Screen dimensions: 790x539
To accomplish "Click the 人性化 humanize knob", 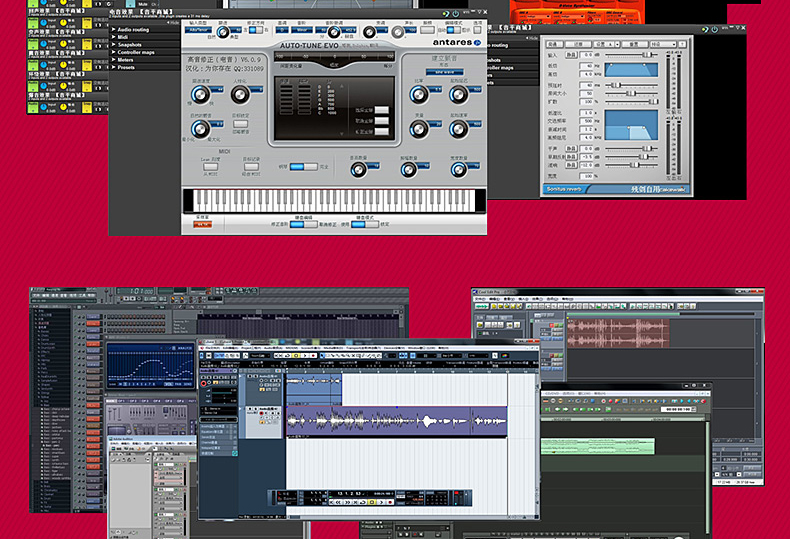I will point(240,94).
